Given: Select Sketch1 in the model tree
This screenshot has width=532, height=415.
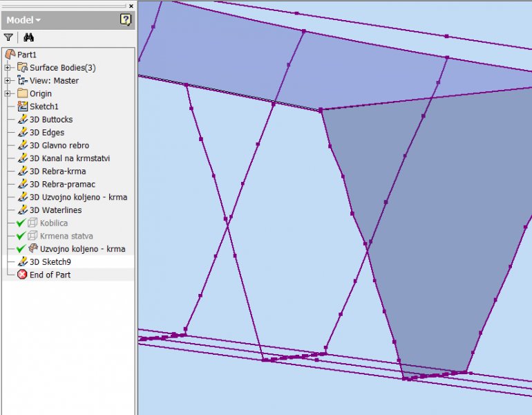Looking at the screenshot, I should 44,107.
